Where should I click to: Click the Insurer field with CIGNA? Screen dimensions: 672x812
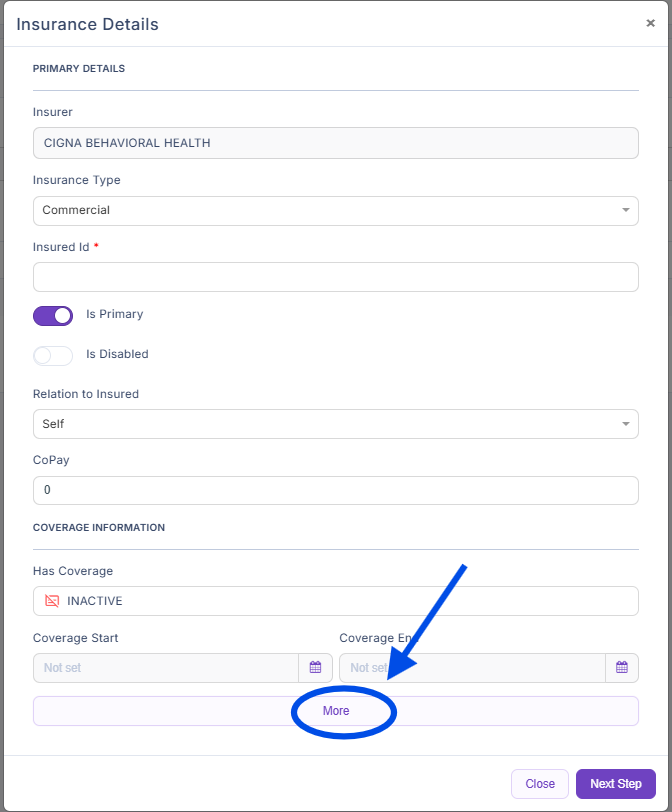(335, 143)
